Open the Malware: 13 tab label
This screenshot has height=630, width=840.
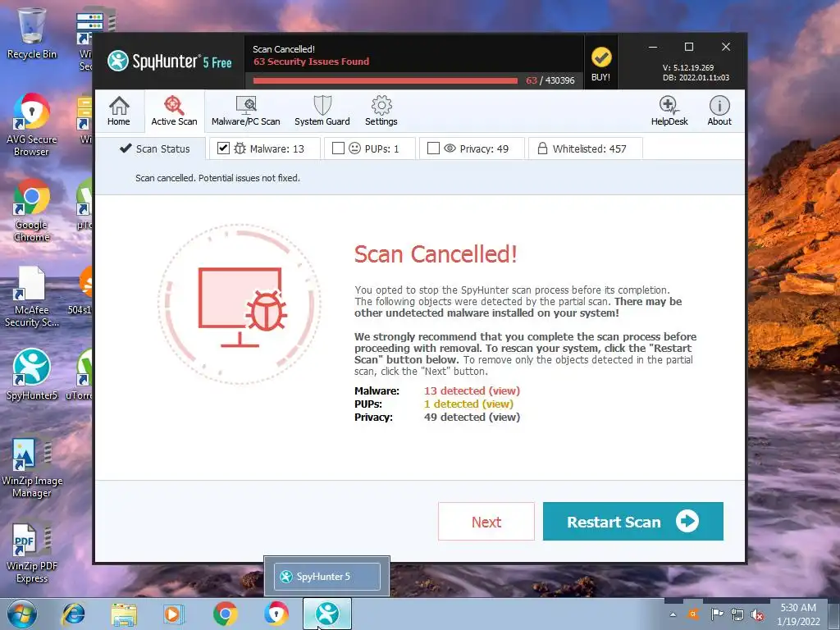pyautogui.click(x=277, y=149)
